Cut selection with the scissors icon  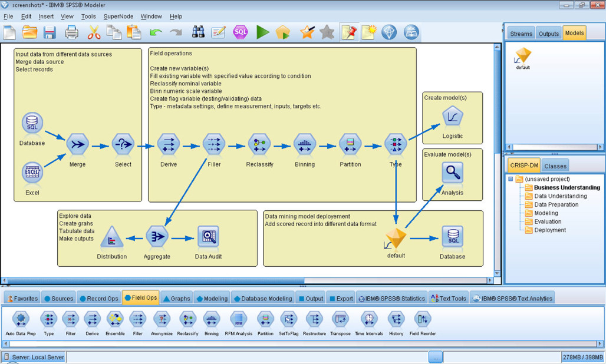[94, 32]
